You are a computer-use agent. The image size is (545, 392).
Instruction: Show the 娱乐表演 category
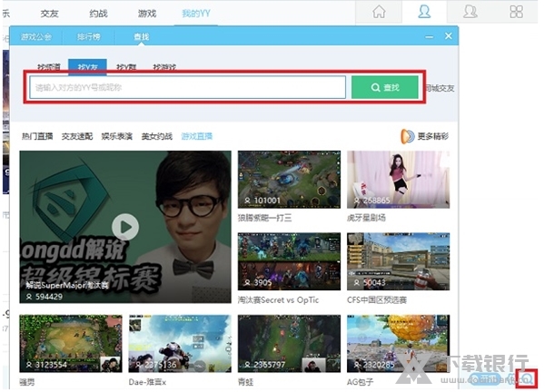(x=117, y=136)
